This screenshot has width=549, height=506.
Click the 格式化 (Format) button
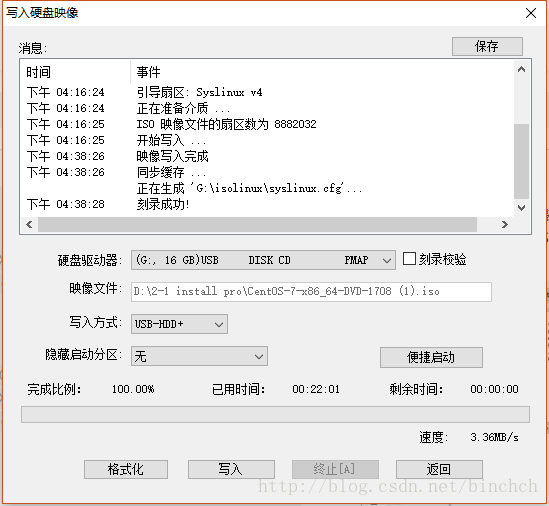126,469
